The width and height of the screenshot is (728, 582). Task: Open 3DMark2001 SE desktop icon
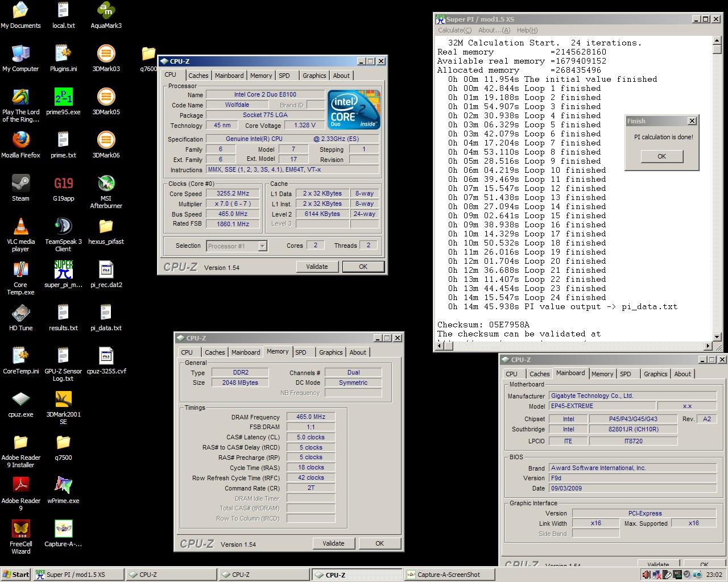point(63,408)
